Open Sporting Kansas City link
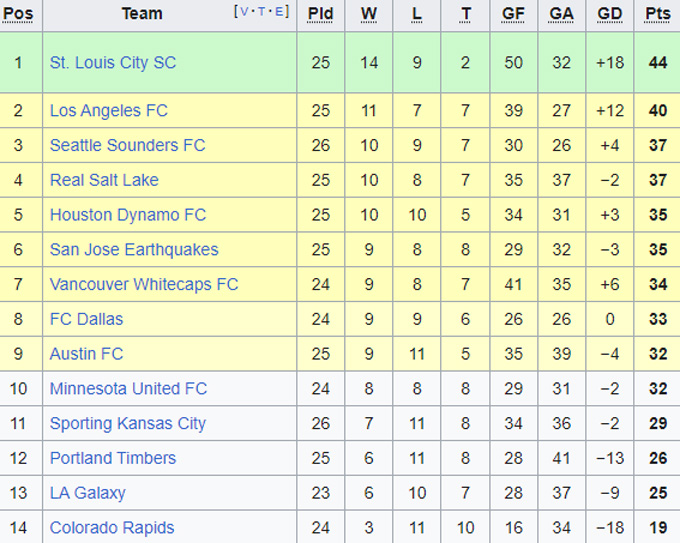The width and height of the screenshot is (680, 543). pyautogui.click(x=128, y=423)
